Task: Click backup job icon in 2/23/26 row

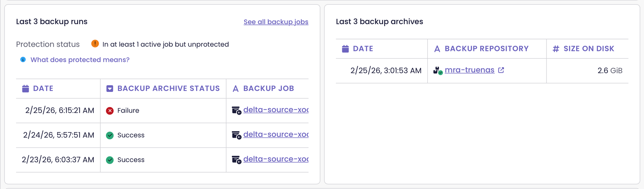Action: (236, 160)
